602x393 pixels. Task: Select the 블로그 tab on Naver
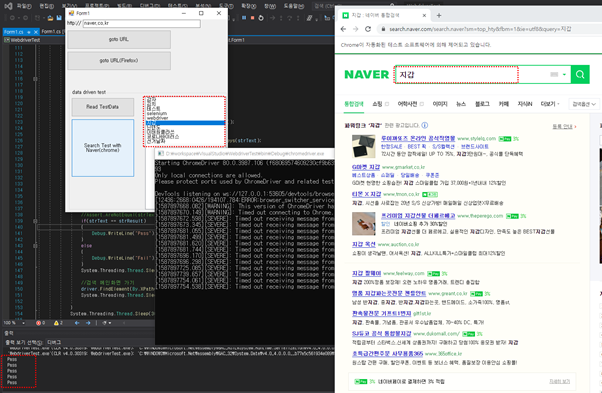pyautogui.click(x=482, y=104)
